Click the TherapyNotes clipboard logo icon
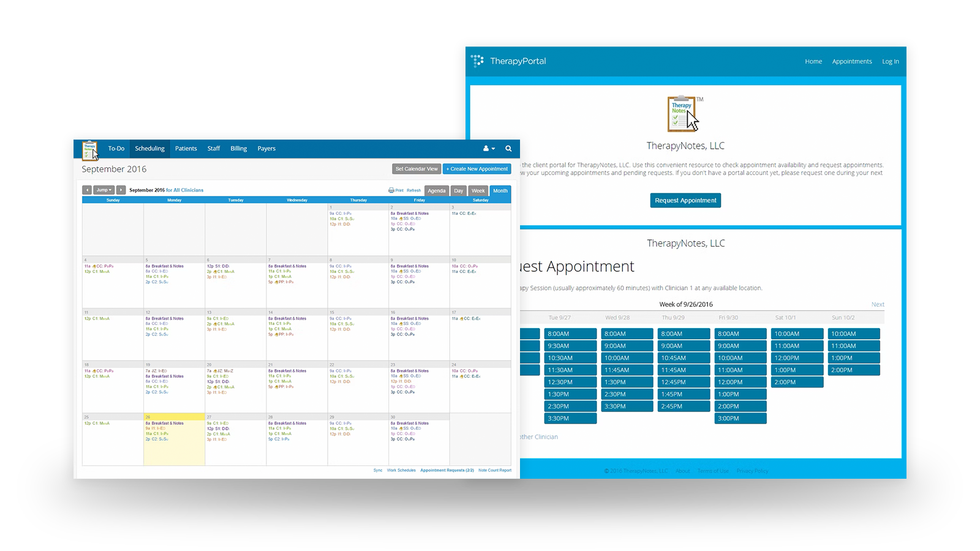The height and width of the screenshot is (551, 980). click(x=89, y=149)
